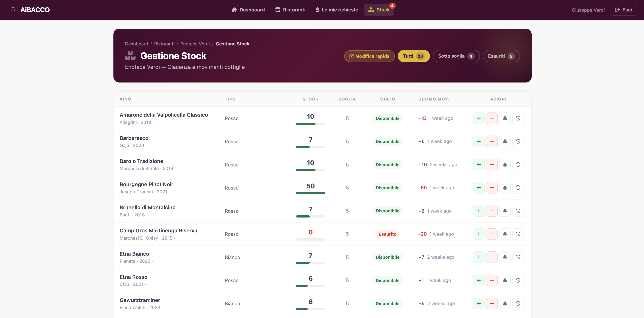Screen dimensions: 644x318
Task: Open bell for Camp Gros Martinenga Riserva
Action: (505, 234)
